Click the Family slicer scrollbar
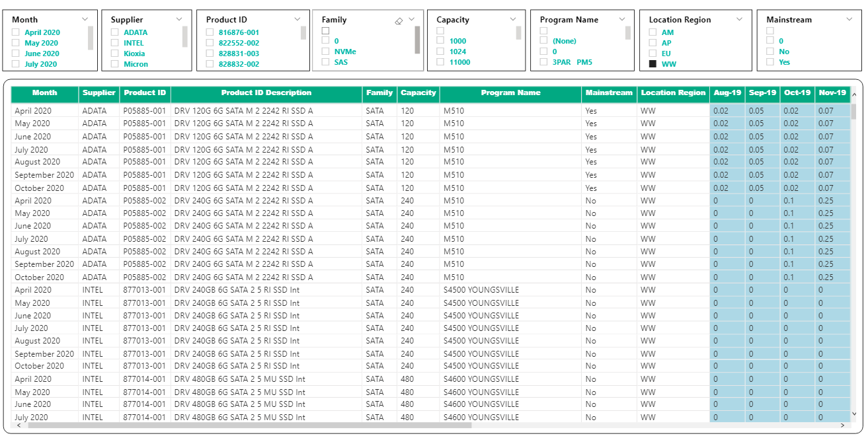The image size is (868, 438). click(x=417, y=40)
